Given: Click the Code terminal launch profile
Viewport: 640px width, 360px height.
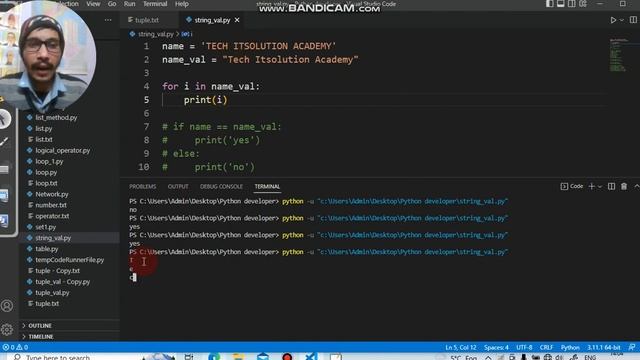Looking at the screenshot, I should [572, 186].
